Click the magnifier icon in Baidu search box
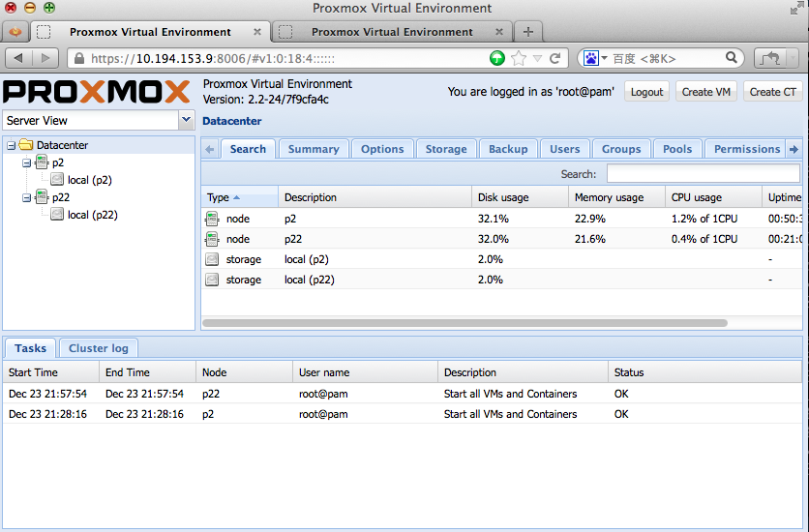The height and width of the screenshot is (532, 809). (x=731, y=58)
